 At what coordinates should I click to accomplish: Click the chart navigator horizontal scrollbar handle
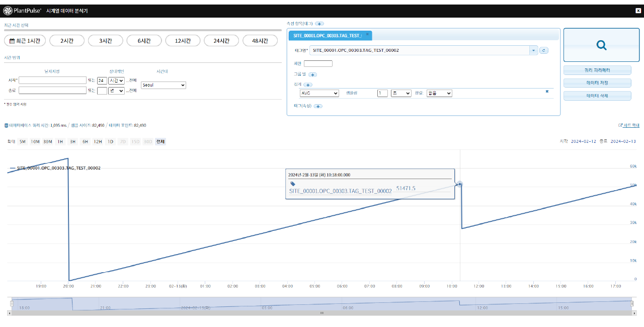click(x=322, y=313)
